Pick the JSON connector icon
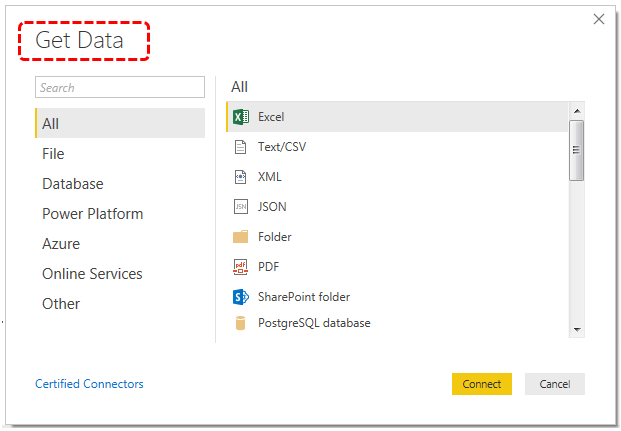 point(241,207)
